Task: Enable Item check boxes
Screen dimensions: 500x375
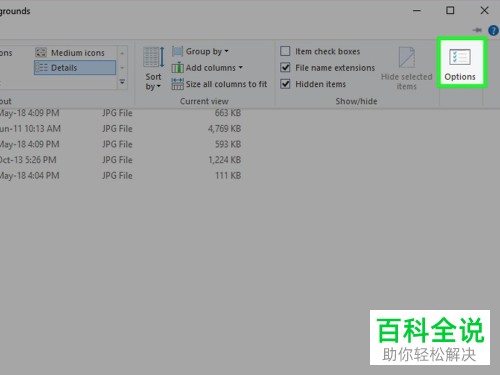Action: tap(285, 51)
